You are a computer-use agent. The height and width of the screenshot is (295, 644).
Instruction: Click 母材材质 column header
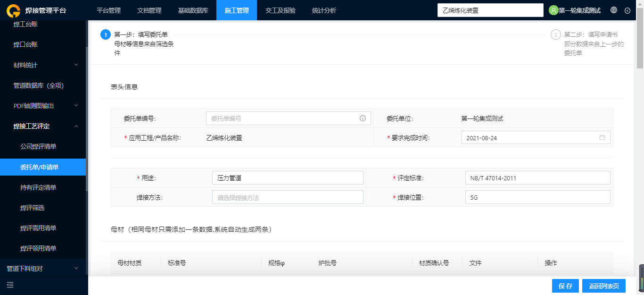click(129, 263)
